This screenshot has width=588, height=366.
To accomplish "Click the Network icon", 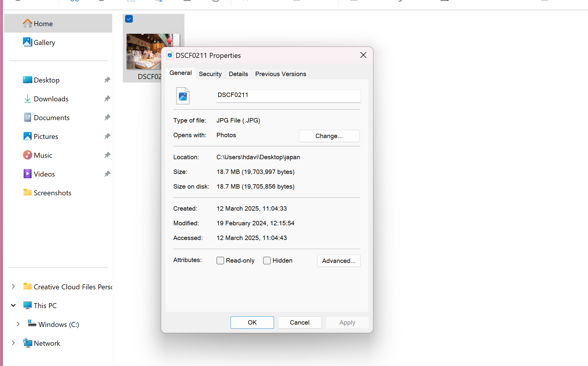I will [x=27, y=343].
